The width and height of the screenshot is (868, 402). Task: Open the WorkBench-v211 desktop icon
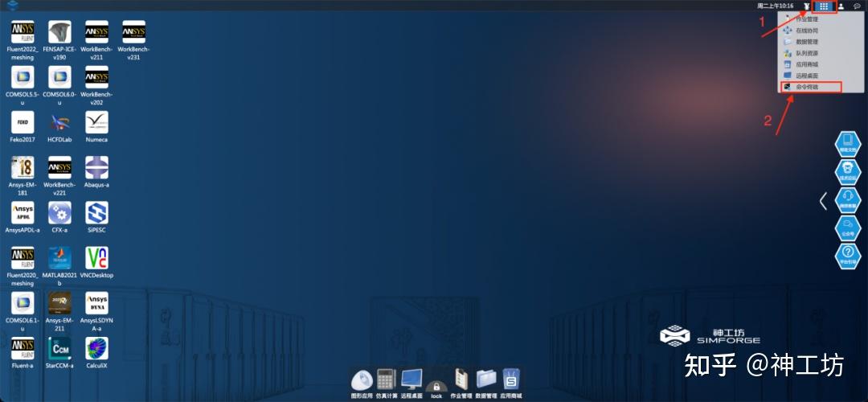pos(97,32)
